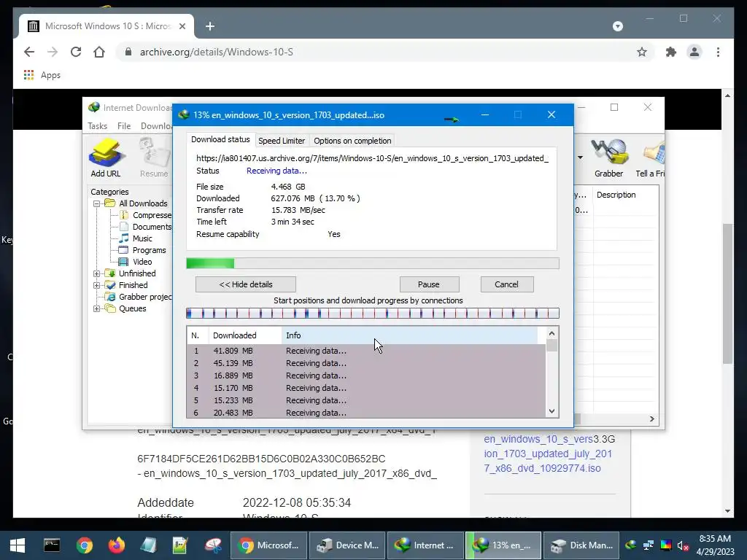The width and height of the screenshot is (747, 560).
Task: Click the page scrollbar down arrow in Chrome
Action: (727, 511)
